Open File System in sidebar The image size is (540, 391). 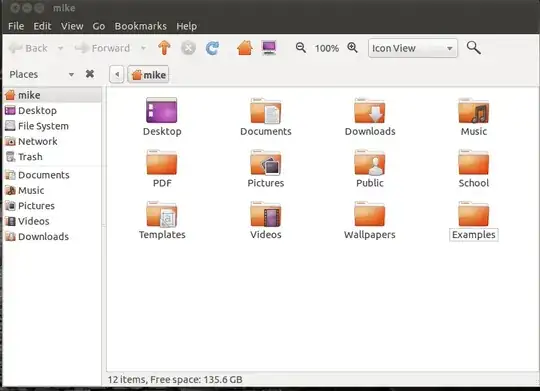pyautogui.click(x=52, y=126)
